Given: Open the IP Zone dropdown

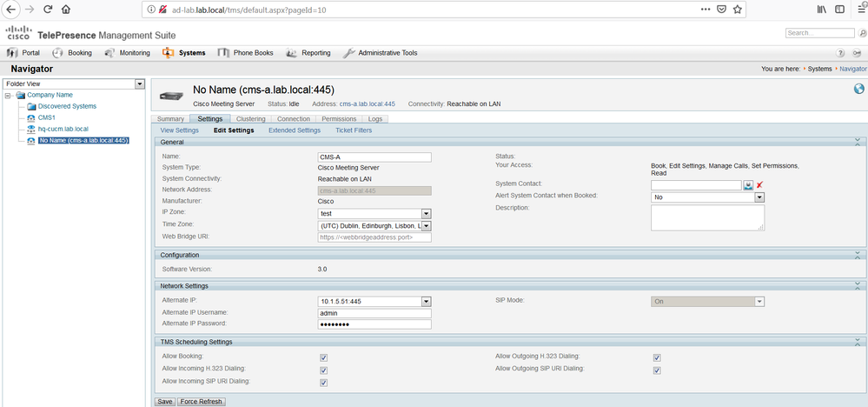Looking at the screenshot, I should click(427, 214).
